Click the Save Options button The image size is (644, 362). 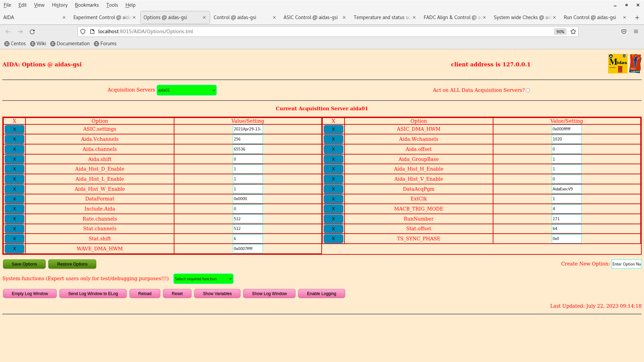click(x=24, y=264)
